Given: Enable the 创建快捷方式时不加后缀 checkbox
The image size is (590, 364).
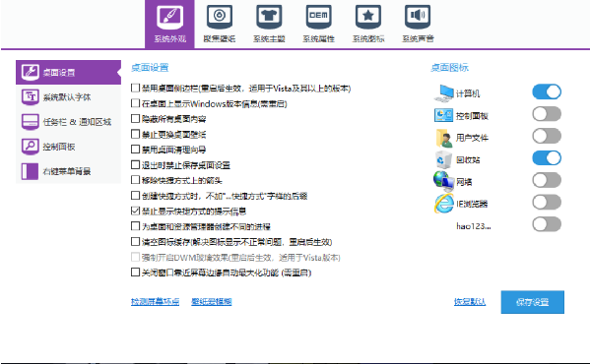Looking at the screenshot, I should pyautogui.click(x=135, y=196).
